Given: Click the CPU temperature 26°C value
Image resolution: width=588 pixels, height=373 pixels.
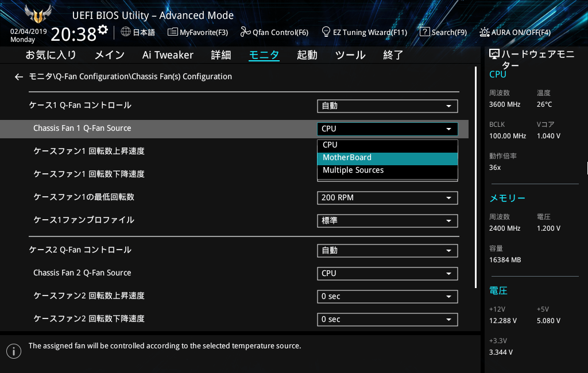Looking at the screenshot, I should 544,104.
